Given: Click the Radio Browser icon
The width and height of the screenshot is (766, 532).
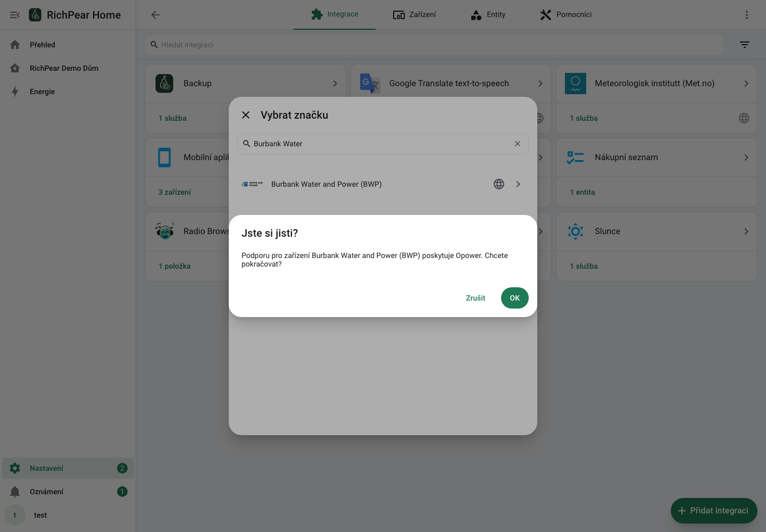Looking at the screenshot, I should (164, 231).
